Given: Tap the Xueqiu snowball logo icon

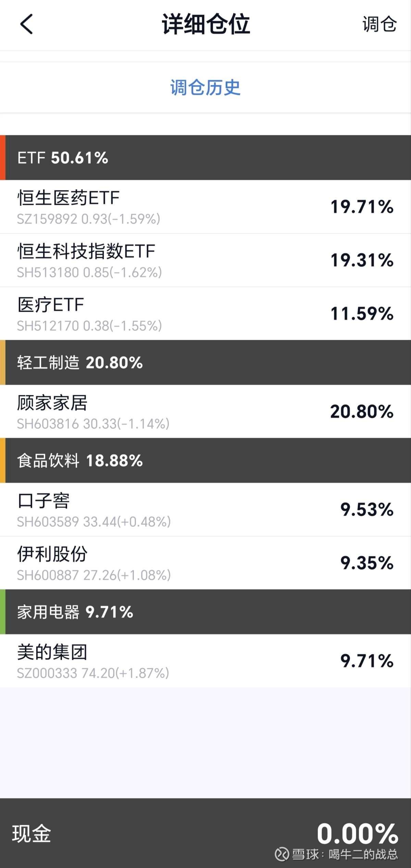Looking at the screenshot, I should pyautogui.click(x=282, y=854).
